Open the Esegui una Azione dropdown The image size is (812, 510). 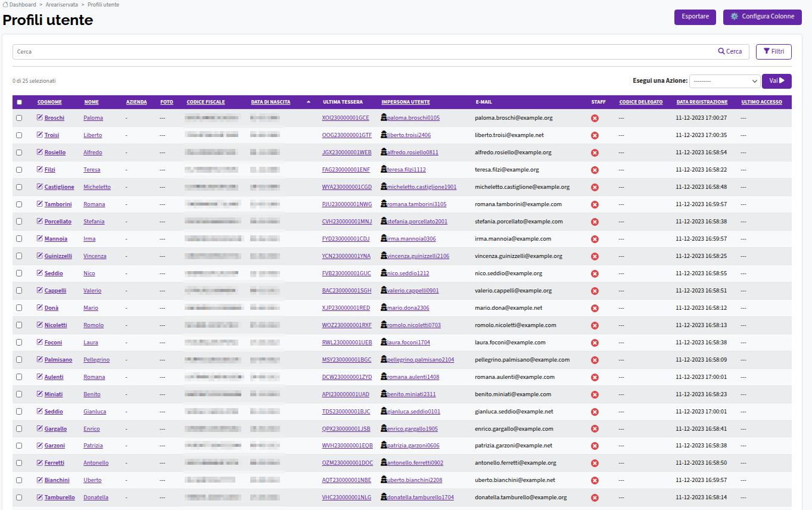(725, 81)
